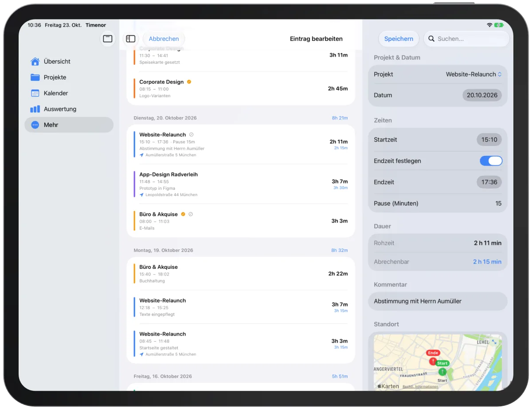Open the Rechtl. Informationen link on map
The height and width of the screenshot is (409, 532).
coord(420,387)
